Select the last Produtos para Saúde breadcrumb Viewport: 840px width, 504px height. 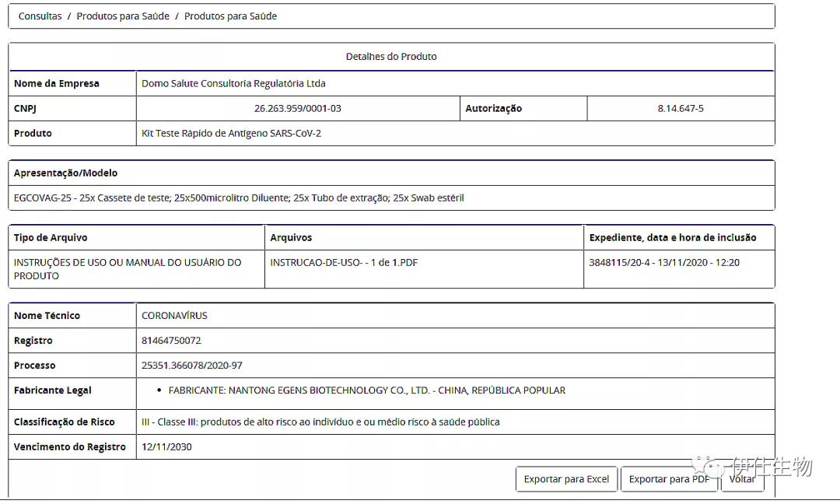pos(230,16)
